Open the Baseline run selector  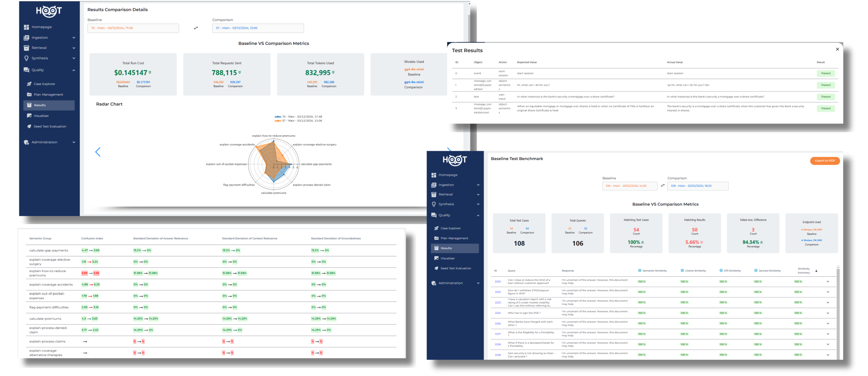click(x=133, y=28)
